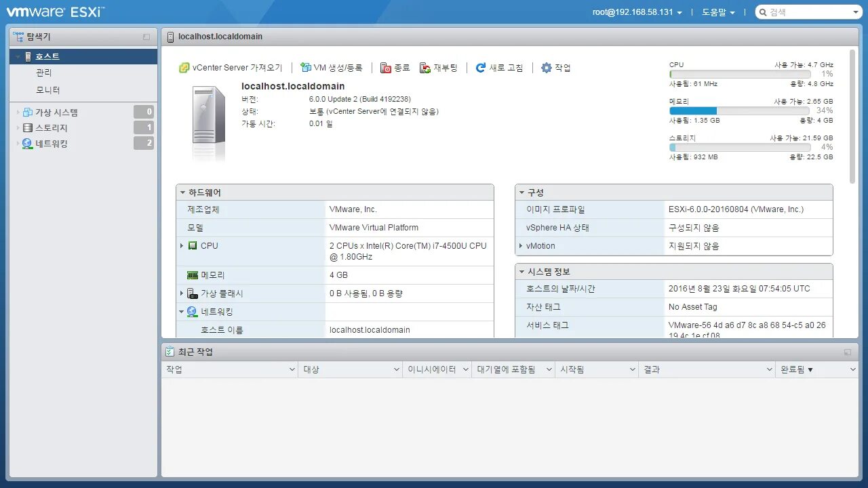Click the main content vertical scrollbar
Viewport: 868px width, 488px height.
[x=852, y=116]
